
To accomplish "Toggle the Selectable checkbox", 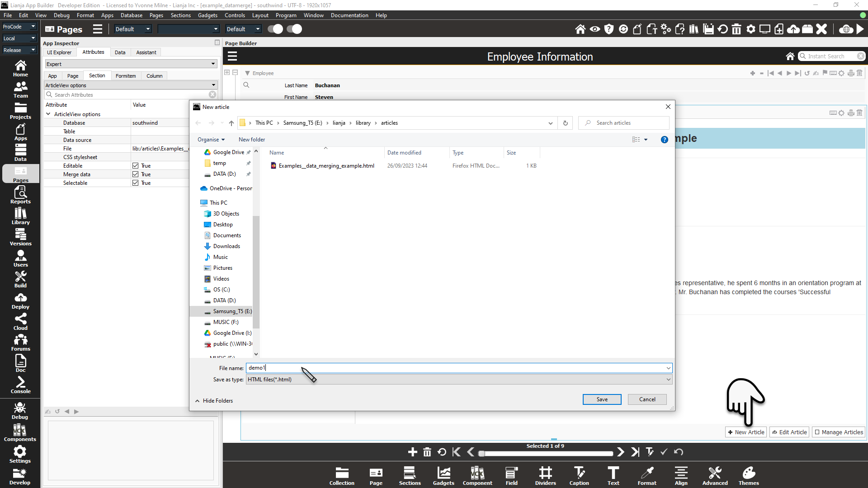I will click(x=135, y=183).
